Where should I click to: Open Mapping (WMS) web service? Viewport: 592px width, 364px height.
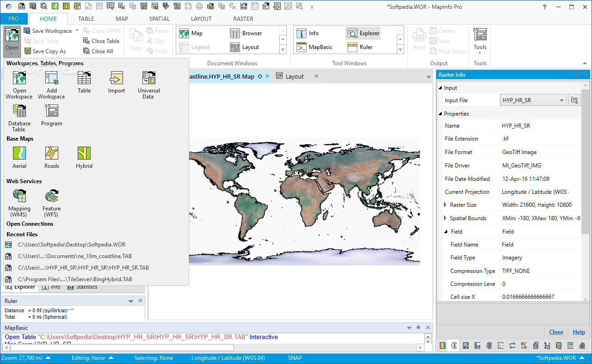point(19,197)
